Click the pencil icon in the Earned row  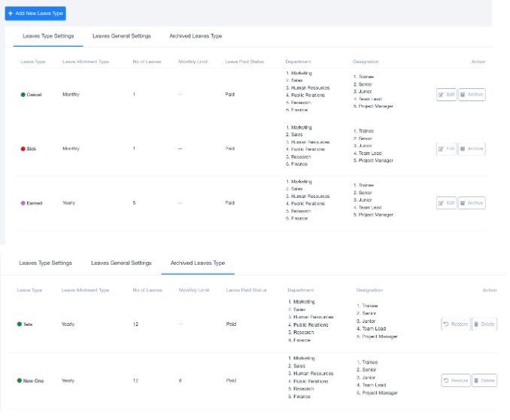click(x=441, y=203)
